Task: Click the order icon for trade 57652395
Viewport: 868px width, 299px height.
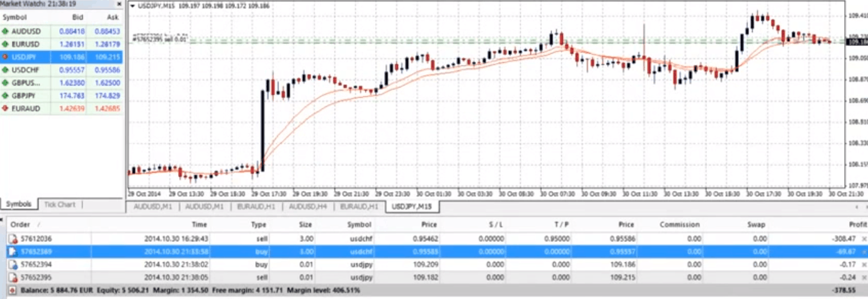Action: point(12,277)
